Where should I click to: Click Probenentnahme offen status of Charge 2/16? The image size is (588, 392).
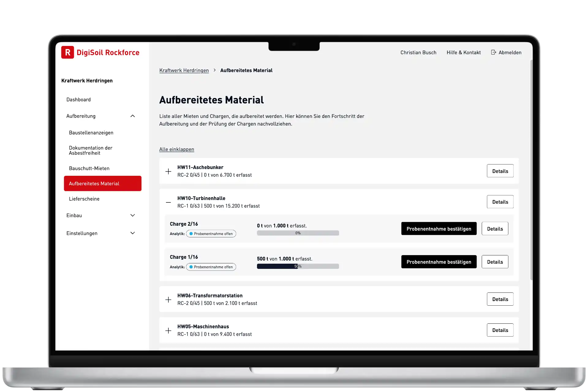pyautogui.click(x=211, y=234)
